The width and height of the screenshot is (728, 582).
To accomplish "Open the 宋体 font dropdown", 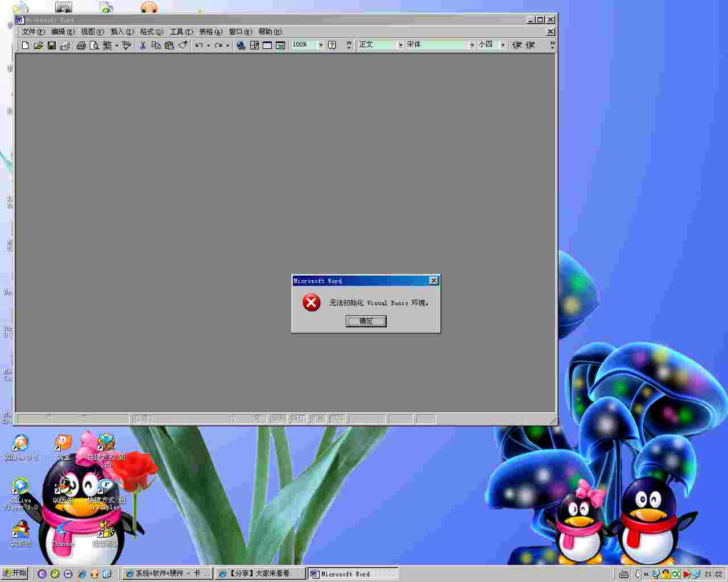I will pos(471,45).
